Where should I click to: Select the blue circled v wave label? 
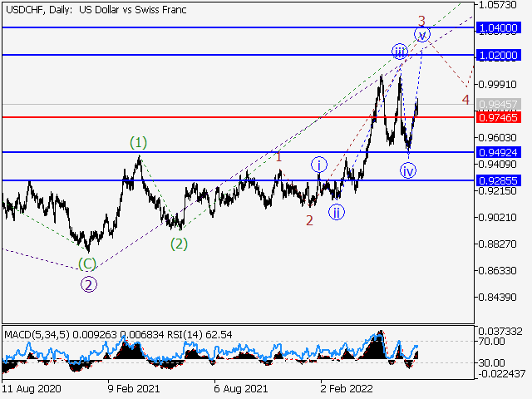[422, 35]
